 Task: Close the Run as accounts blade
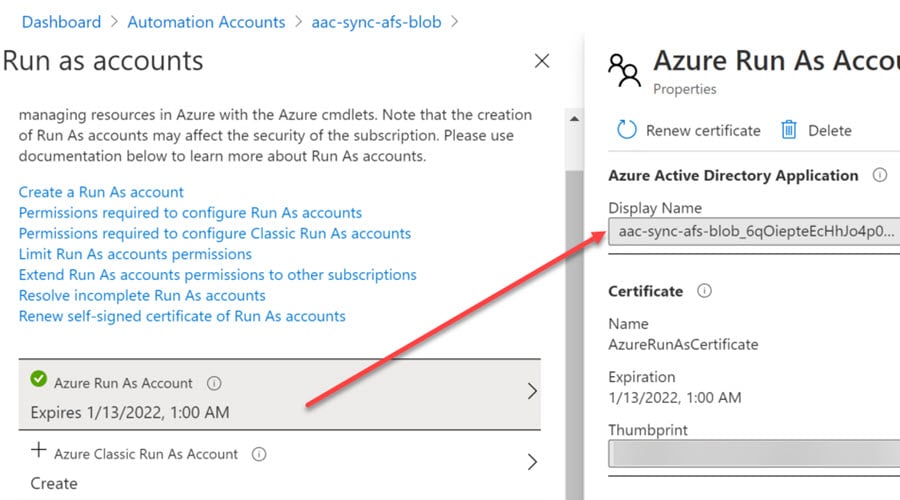(x=541, y=61)
